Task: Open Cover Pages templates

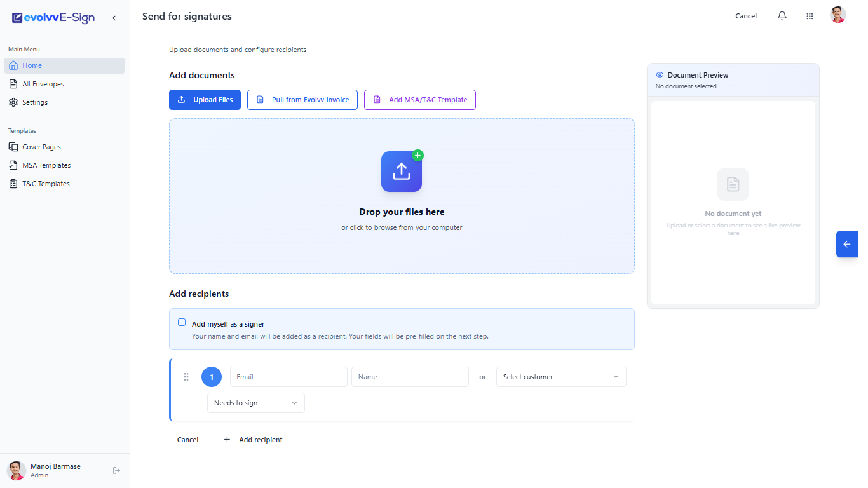Action: [64, 147]
